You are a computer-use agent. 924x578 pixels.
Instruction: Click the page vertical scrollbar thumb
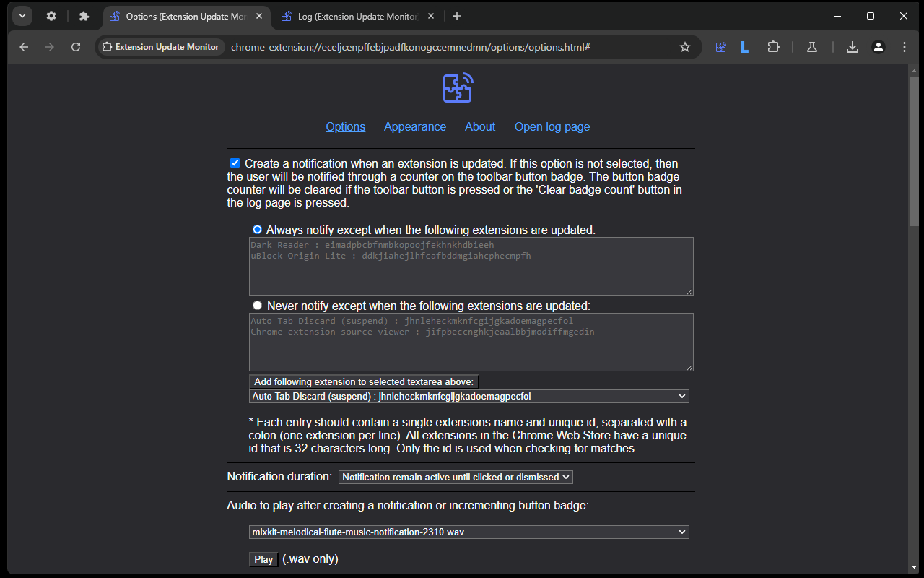pos(914,152)
